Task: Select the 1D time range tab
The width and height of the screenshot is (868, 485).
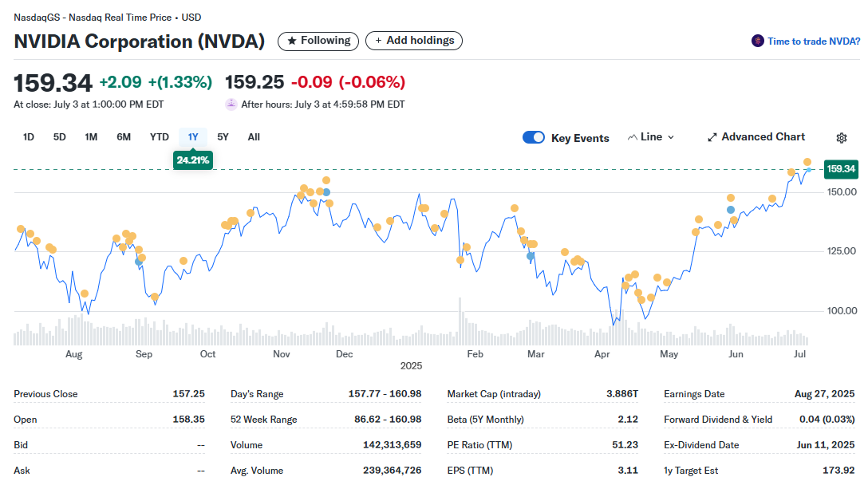Action: (x=28, y=136)
